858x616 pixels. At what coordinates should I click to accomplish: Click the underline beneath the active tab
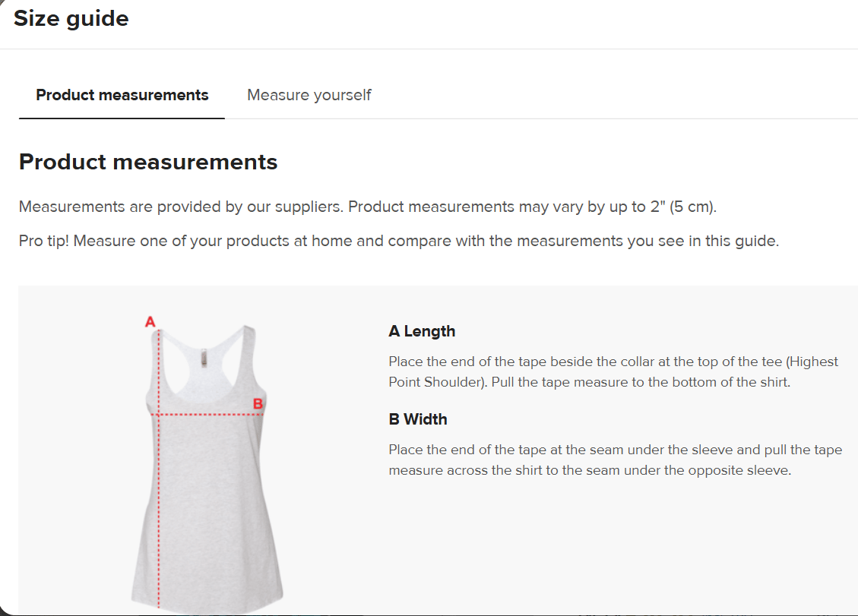click(x=122, y=117)
